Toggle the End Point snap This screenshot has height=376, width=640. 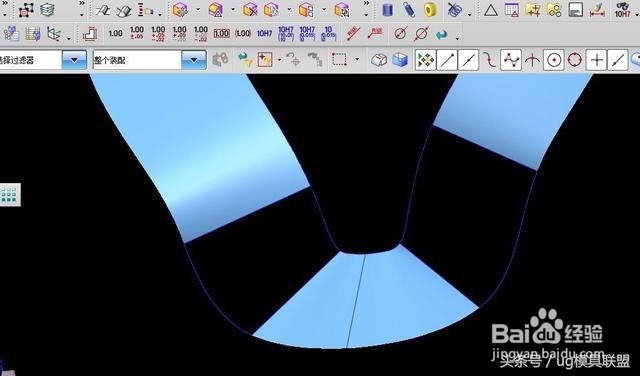447,60
